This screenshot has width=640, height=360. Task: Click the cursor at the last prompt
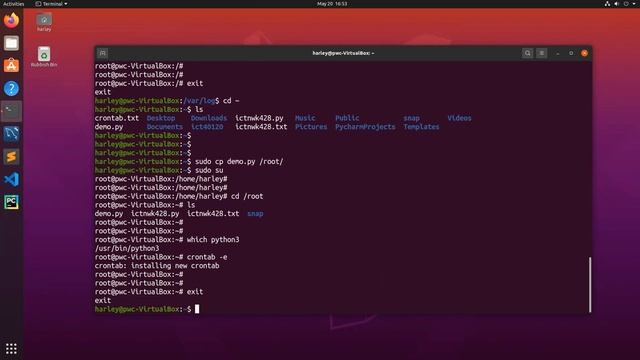point(197,309)
